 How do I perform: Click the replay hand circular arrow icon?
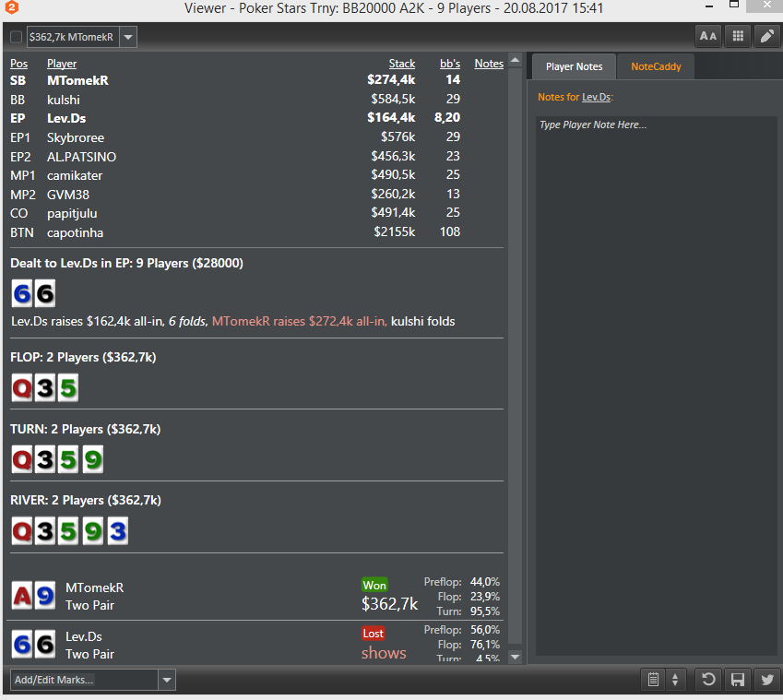point(708,680)
